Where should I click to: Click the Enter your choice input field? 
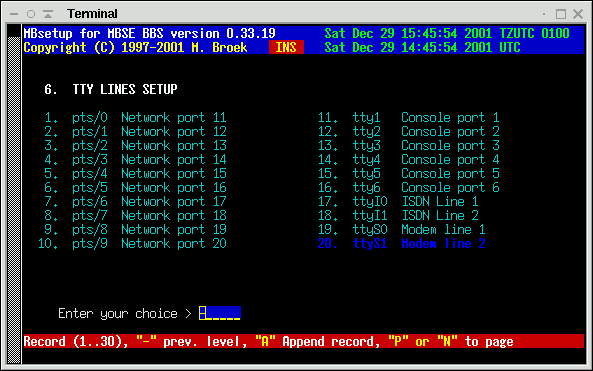[x=220, y=313]
